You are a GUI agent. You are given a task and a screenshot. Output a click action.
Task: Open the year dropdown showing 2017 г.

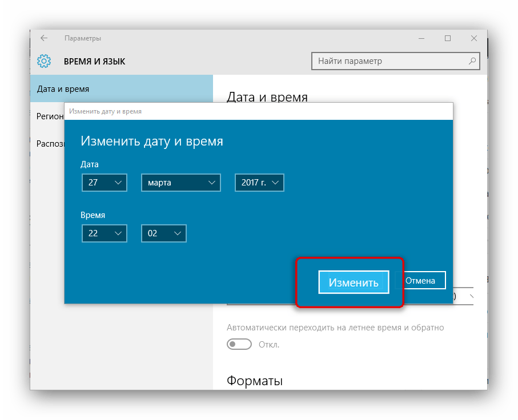259,183
